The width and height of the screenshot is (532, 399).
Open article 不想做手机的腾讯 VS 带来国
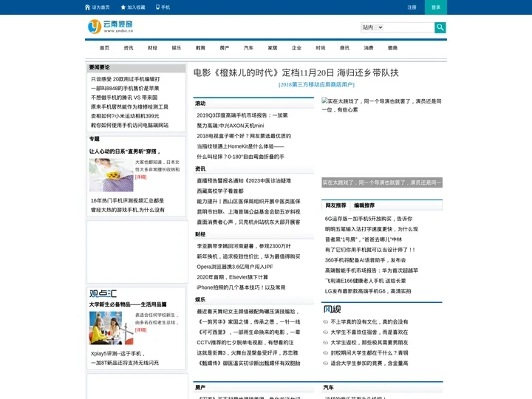(x=124, y=98)
